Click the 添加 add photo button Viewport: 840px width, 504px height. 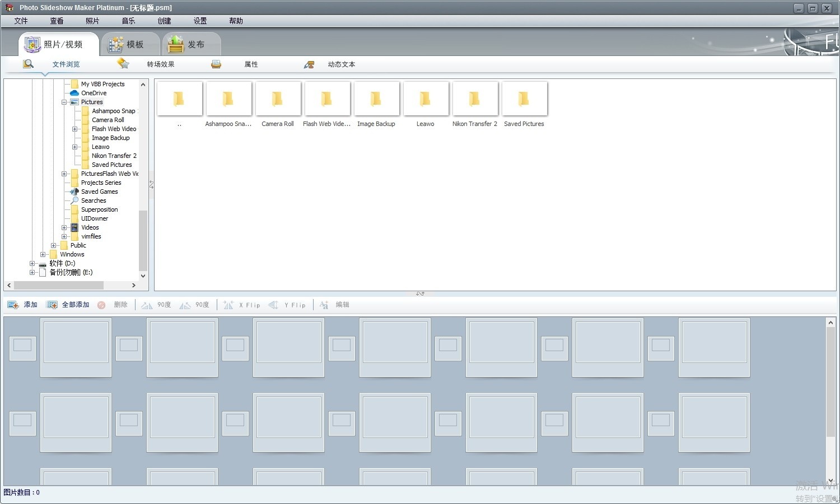(x=22, y=305)
